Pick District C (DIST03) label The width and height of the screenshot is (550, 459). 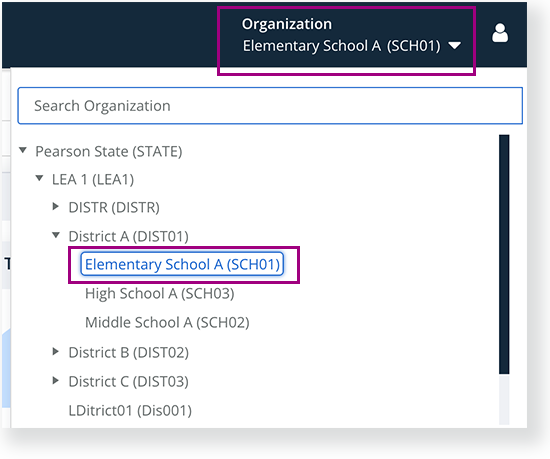[x=129, y=382]
